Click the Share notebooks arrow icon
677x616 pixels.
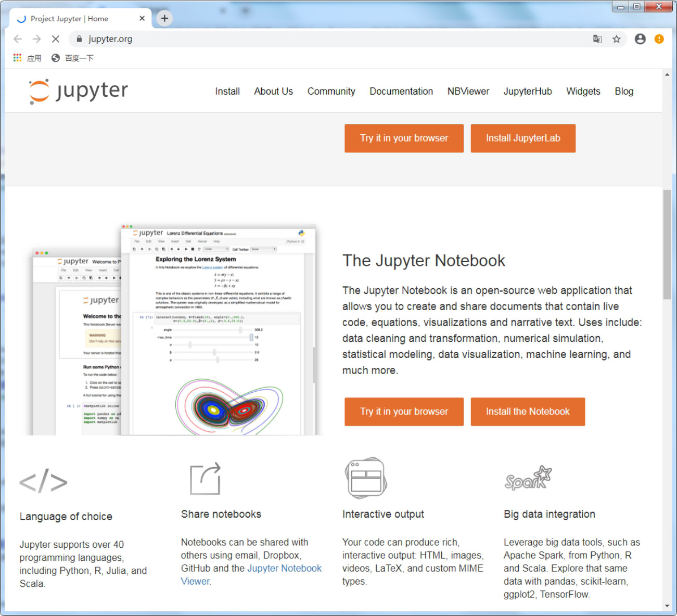point(205,479)
